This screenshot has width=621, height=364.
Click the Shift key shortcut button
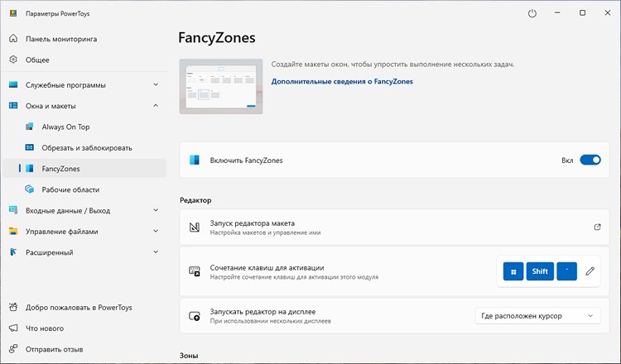[x=540, y=271]
